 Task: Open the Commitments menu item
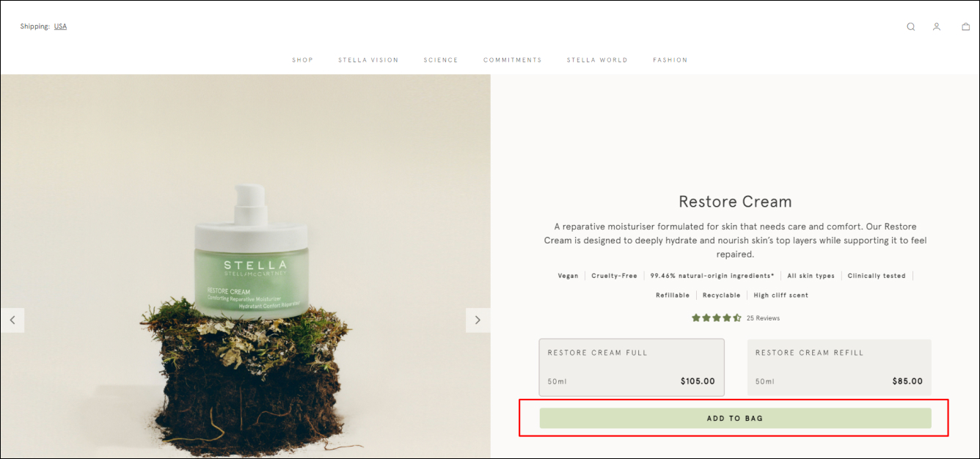513,60
